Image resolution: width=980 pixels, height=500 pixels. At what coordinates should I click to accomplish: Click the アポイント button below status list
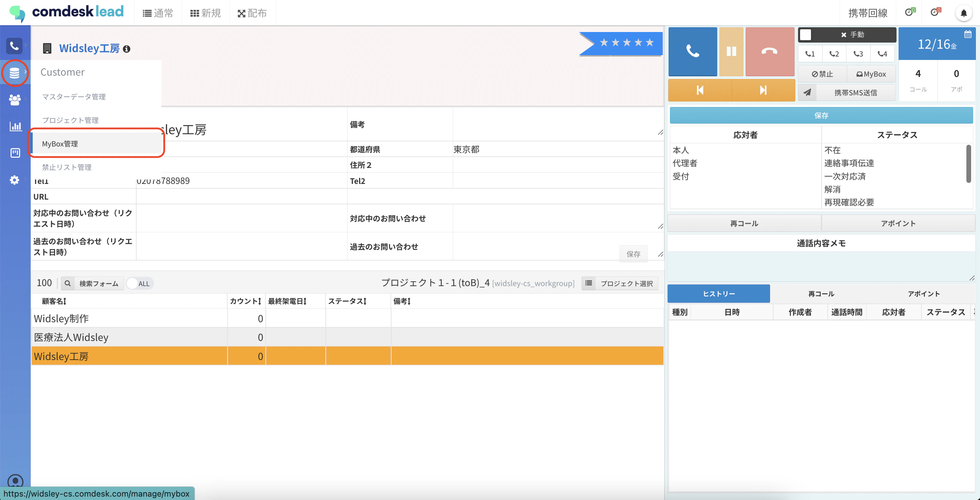[898, 223]
